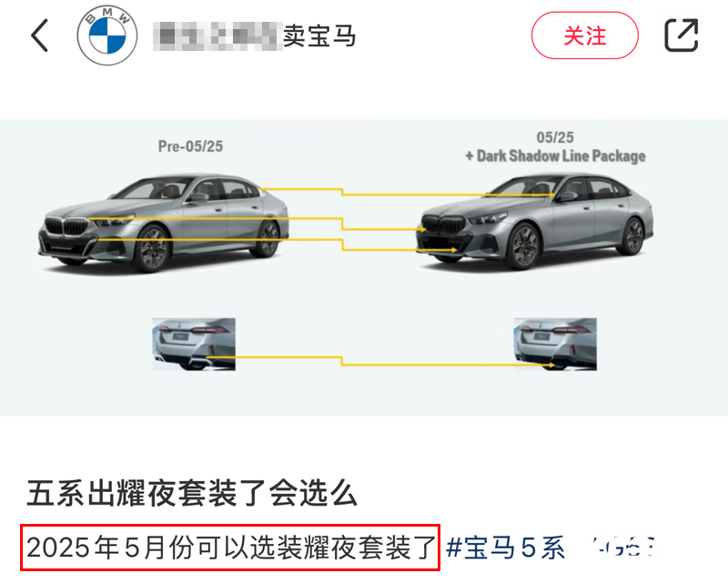The image size is (728, 583).
Task: Go back using the left arrow
Action: point(40,35)
